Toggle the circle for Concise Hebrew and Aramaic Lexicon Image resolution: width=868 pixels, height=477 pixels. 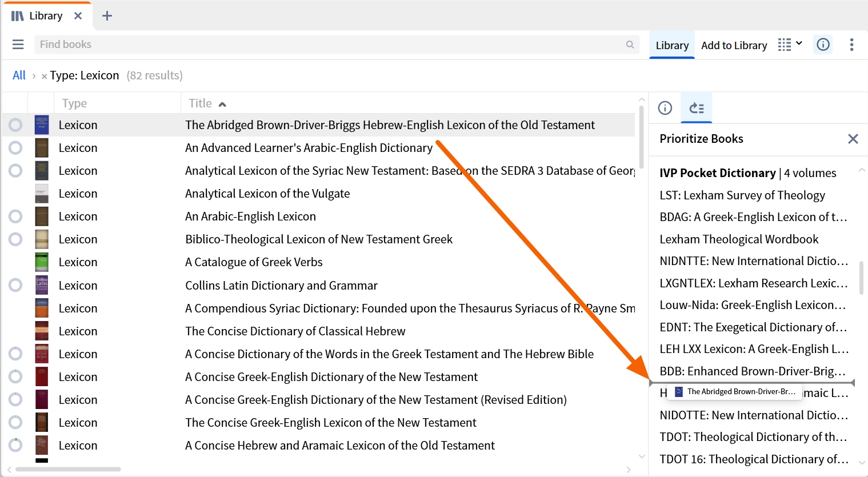click(x=15, y=445)
